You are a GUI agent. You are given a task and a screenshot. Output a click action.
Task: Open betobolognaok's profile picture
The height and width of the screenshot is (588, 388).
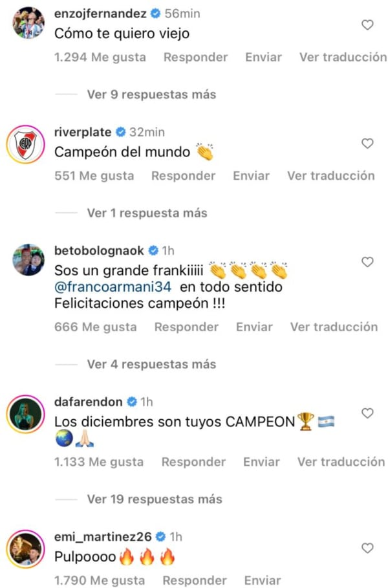click(28, 260)
